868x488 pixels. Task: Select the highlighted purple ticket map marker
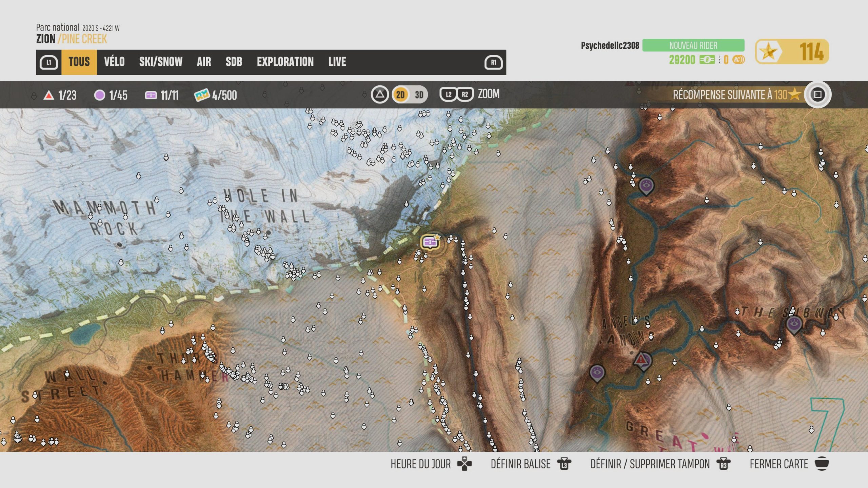(430, 242)
